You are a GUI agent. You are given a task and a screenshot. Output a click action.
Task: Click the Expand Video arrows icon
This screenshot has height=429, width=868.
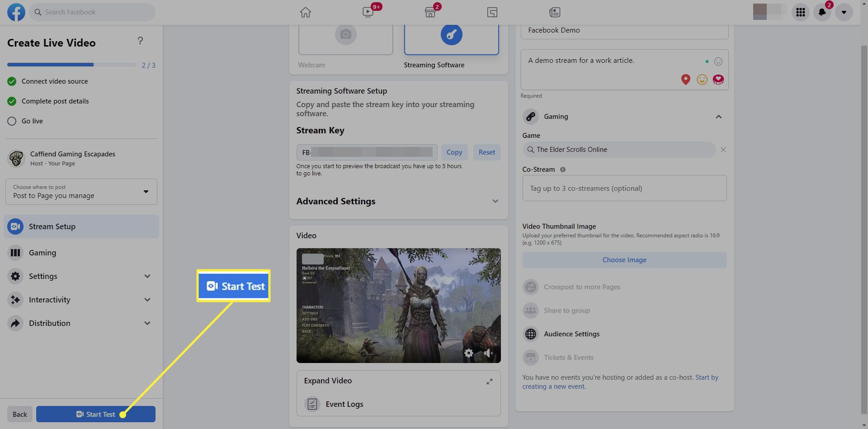click(x=490, y=382)
